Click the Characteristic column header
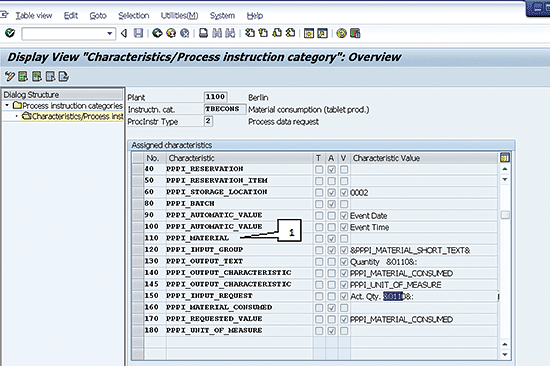The width and height of the screenshot is (550, 366). pyautogui.click(x=240, y=158)
